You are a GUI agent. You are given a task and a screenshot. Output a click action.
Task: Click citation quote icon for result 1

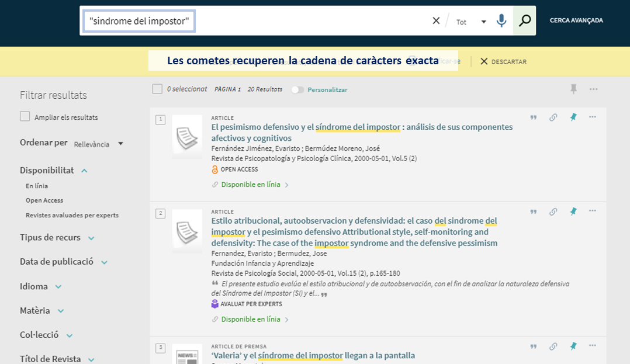533,117
